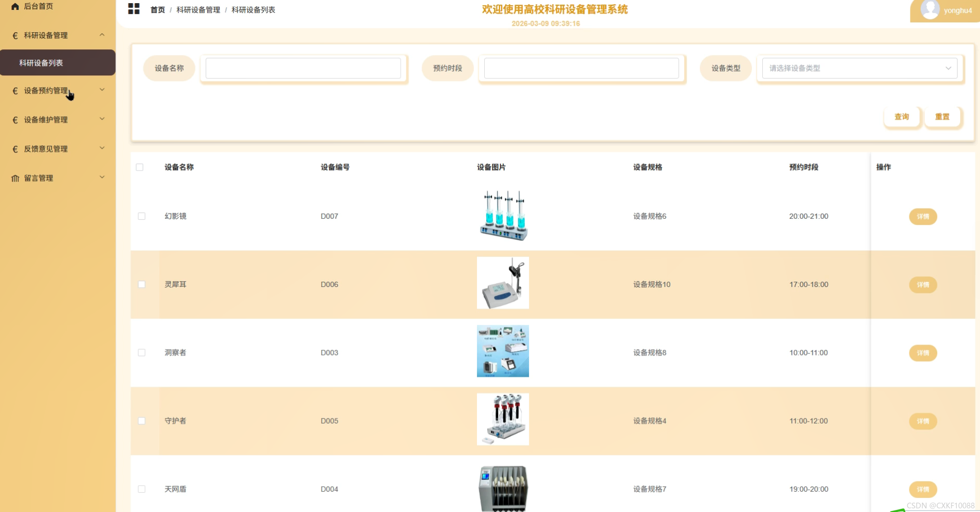The width and height of the screenshot is (980, 512).
Task: Check the row for 幻影镜
Action: (141, 216)
